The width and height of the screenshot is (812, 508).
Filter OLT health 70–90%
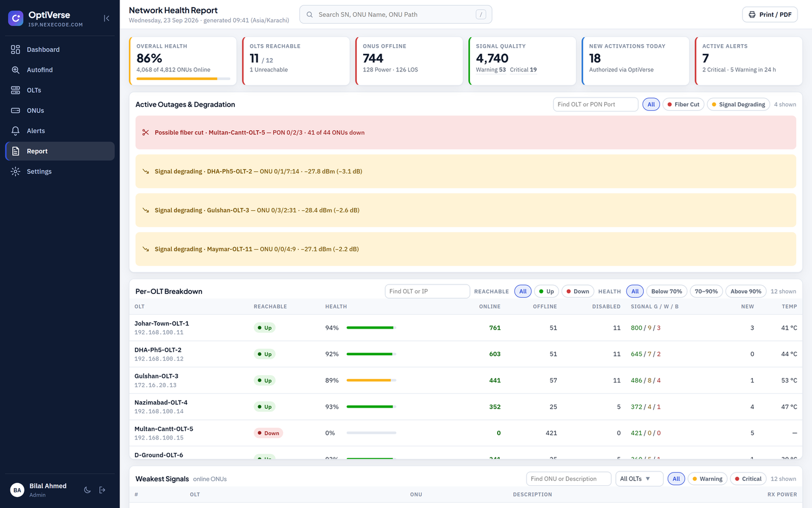click(706, 291)
